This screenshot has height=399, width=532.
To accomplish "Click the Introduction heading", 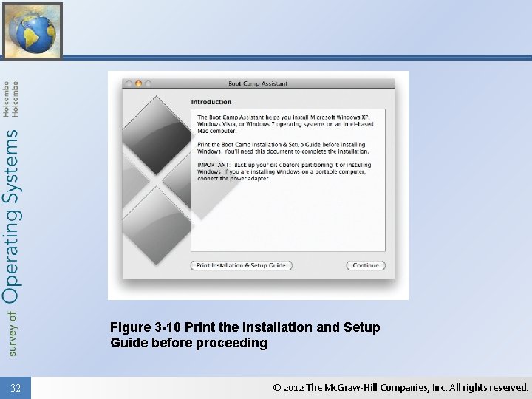I will pyautogui.click(x=211, y=102).
